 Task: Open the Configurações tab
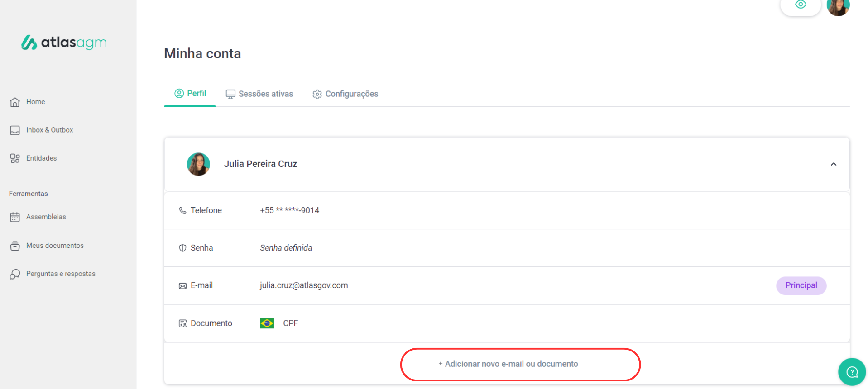tap(345, 94)
